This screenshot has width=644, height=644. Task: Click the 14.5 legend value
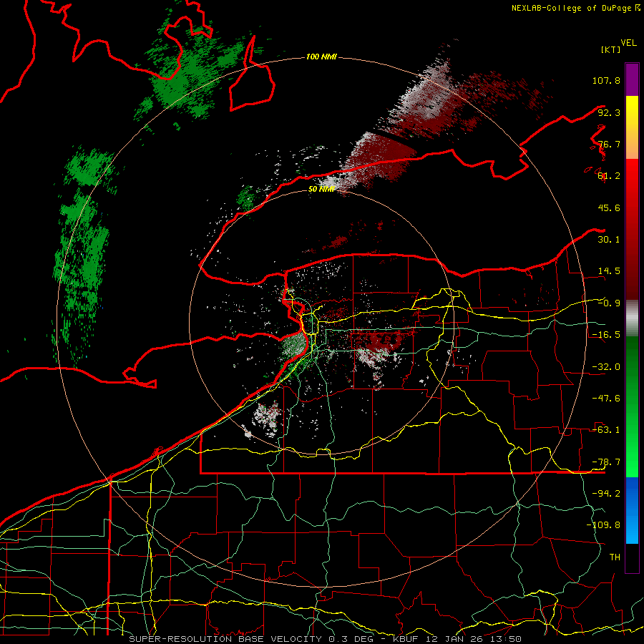[609, 271]
